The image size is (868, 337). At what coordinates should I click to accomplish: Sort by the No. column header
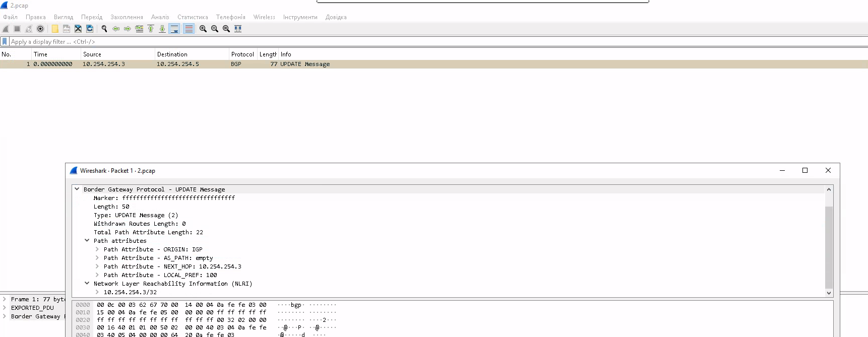pos(16,54)
